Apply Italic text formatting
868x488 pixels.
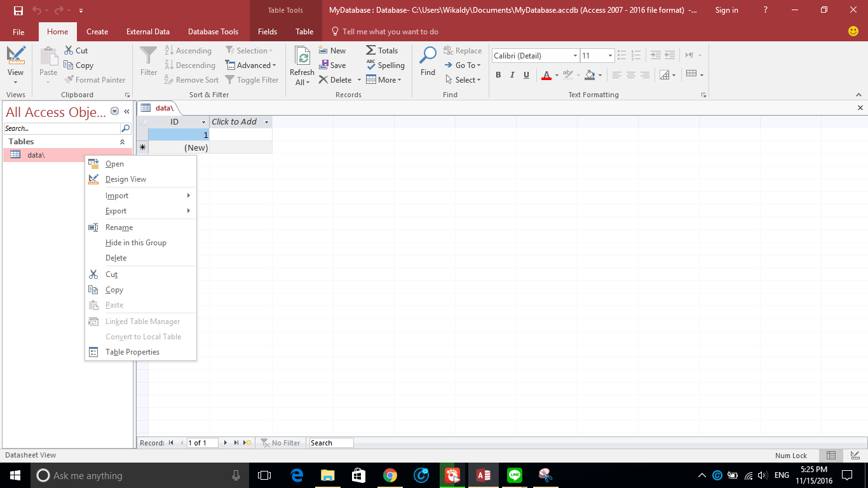[x=512, y=75]
